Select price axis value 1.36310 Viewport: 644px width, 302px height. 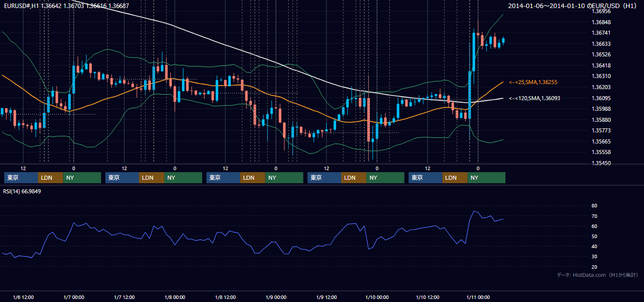601,76
